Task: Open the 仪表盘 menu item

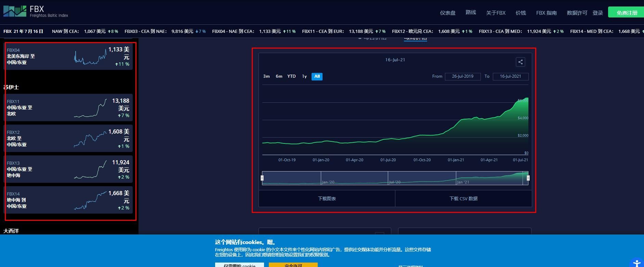Action: click(448, 13)
